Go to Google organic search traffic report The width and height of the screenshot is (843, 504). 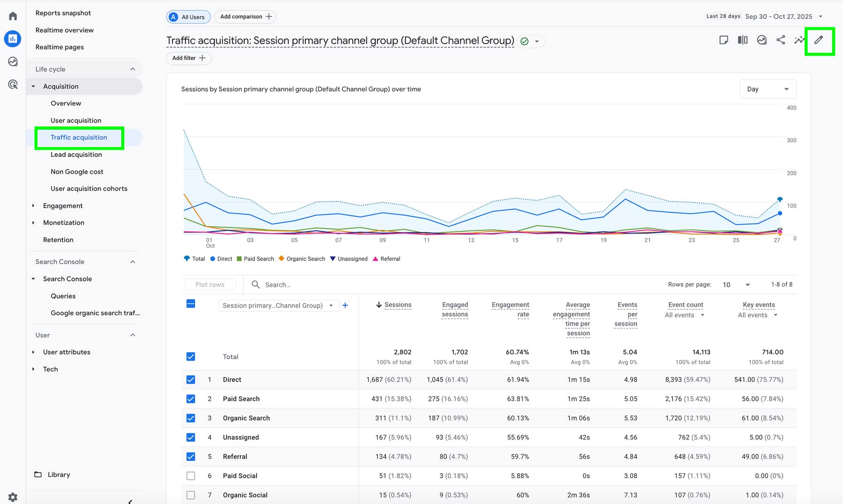pyautogui.click(x=95, y=313)
